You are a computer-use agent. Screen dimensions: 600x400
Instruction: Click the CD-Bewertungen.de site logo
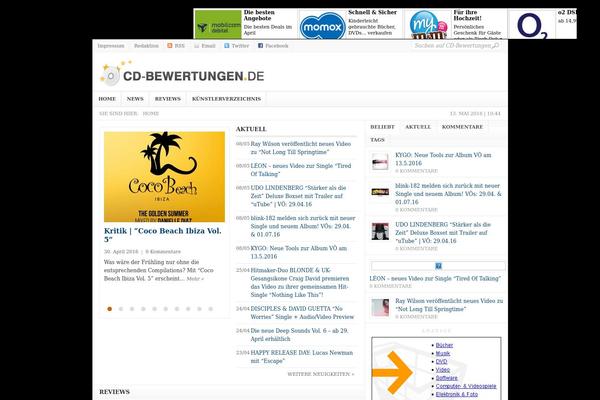click(x=182, y=73)
